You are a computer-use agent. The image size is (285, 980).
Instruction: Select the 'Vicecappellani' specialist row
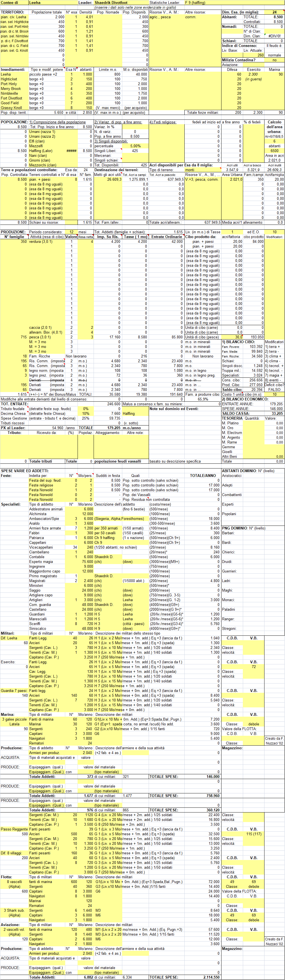click(x=41, y=547)
